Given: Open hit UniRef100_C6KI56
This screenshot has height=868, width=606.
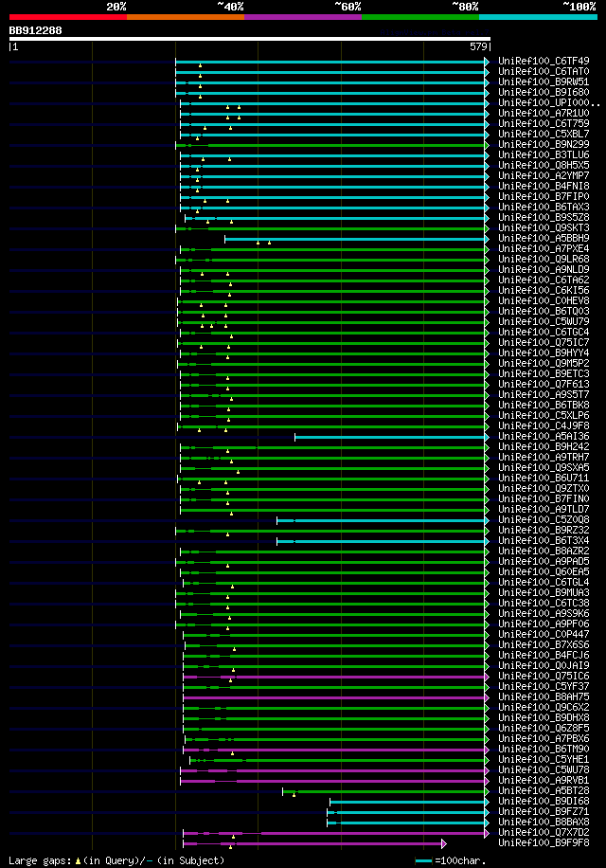Looking at the screenshot, I should [x=544, y=291].
